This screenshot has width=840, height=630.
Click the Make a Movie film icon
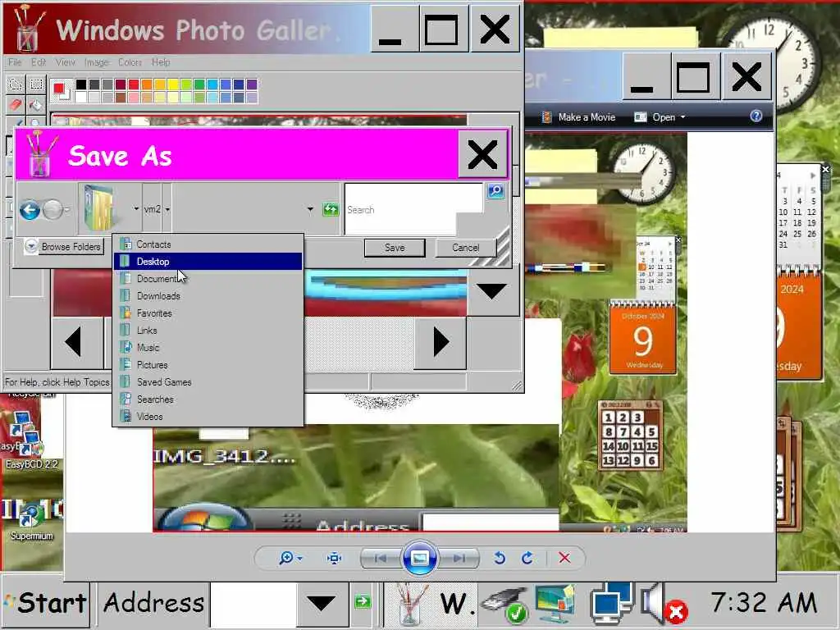pos(546,116)
